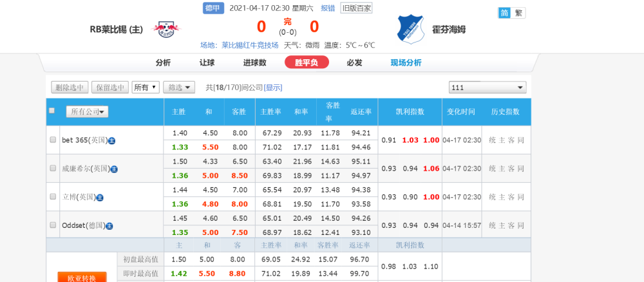Open the 莱比锡红牛竞技场 venue link
Screen dimensions: 644x282
[x=250, y=45]
